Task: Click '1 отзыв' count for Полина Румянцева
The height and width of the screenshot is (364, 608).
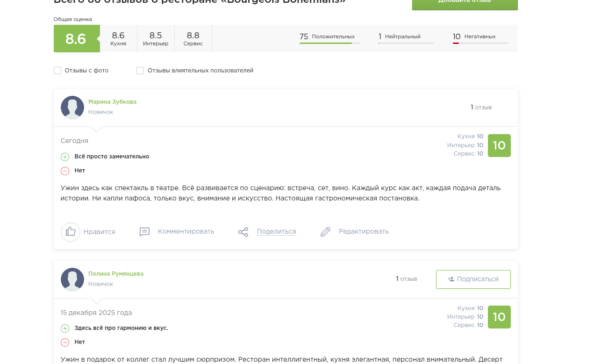Action: [x=407, y=279]
